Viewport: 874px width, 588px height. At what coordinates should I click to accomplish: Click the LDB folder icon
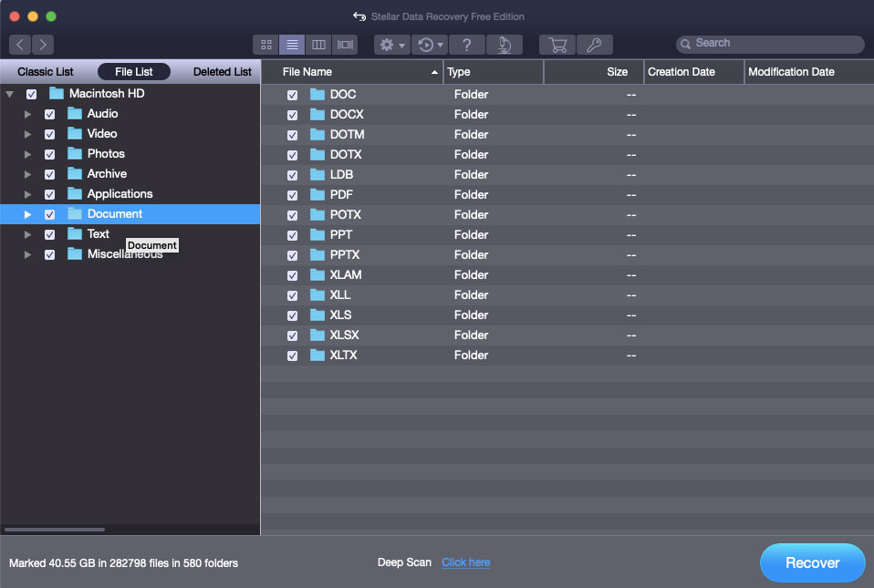(x=317, y=174)
